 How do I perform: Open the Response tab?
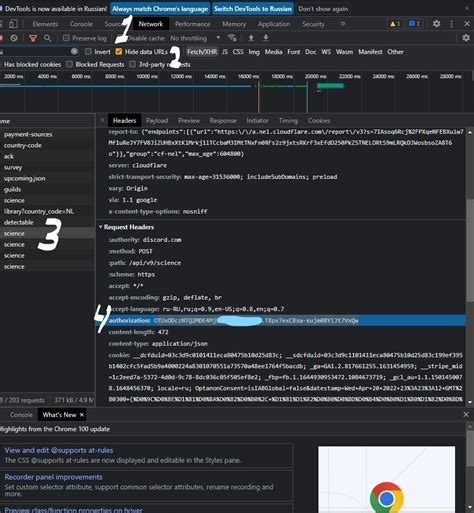coord(223,120)
